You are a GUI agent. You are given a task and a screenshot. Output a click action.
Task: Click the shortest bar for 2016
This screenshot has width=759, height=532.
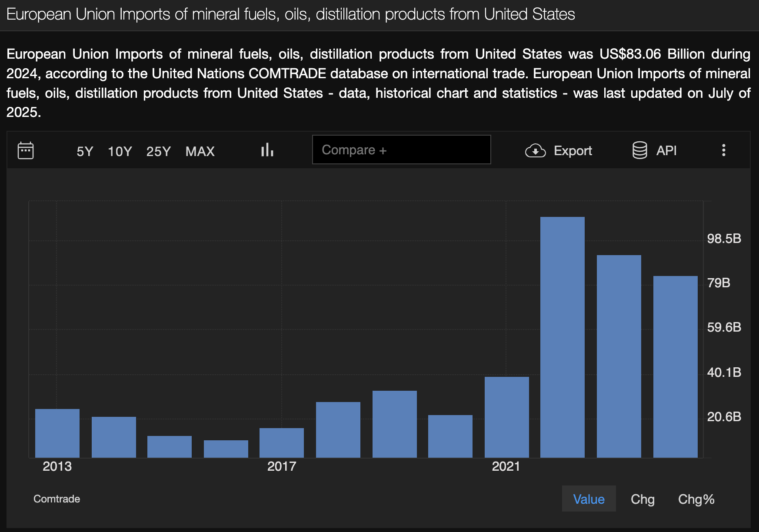[x=226, y=449]
